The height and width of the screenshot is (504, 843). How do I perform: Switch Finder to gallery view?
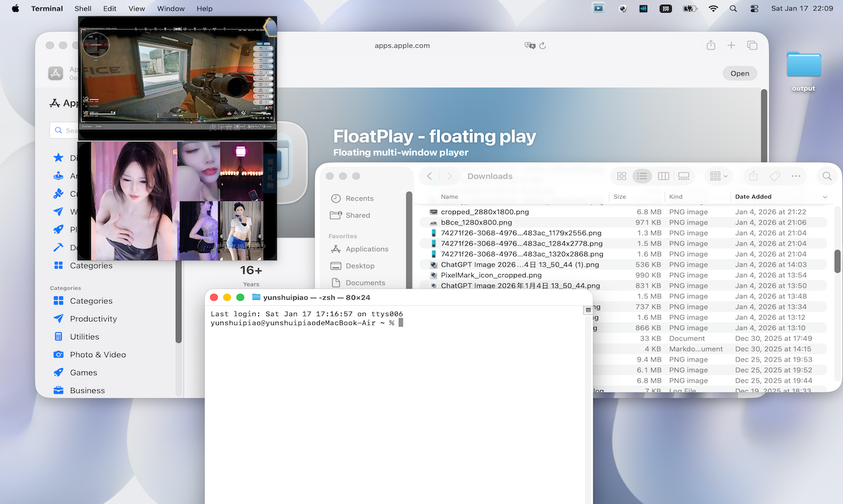click(x=684, y=176)
